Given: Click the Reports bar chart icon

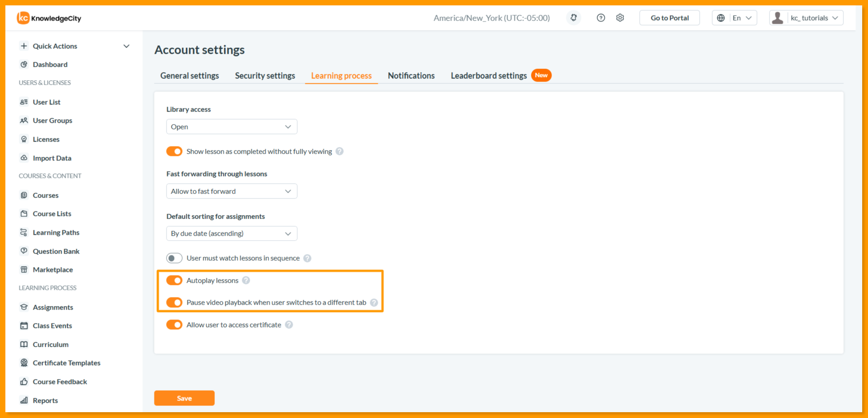Looking at the screenshot, I should (24, 400).
